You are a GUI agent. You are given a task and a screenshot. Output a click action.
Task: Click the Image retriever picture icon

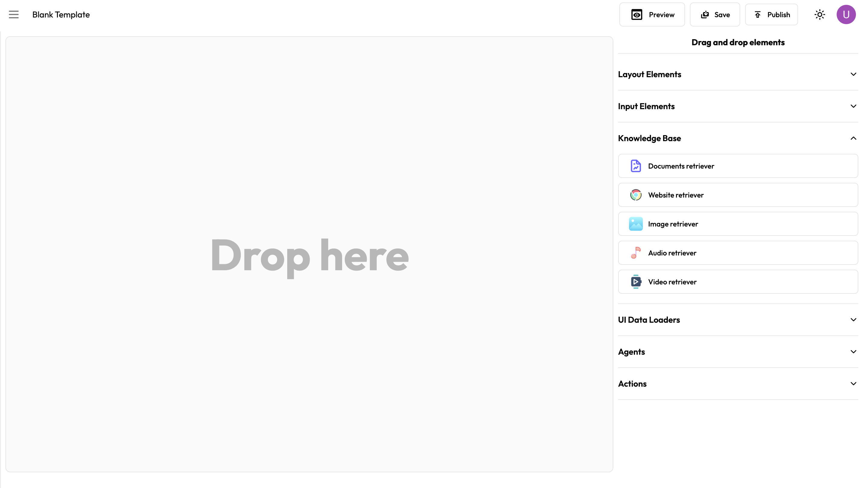click(x=636, y=224)
